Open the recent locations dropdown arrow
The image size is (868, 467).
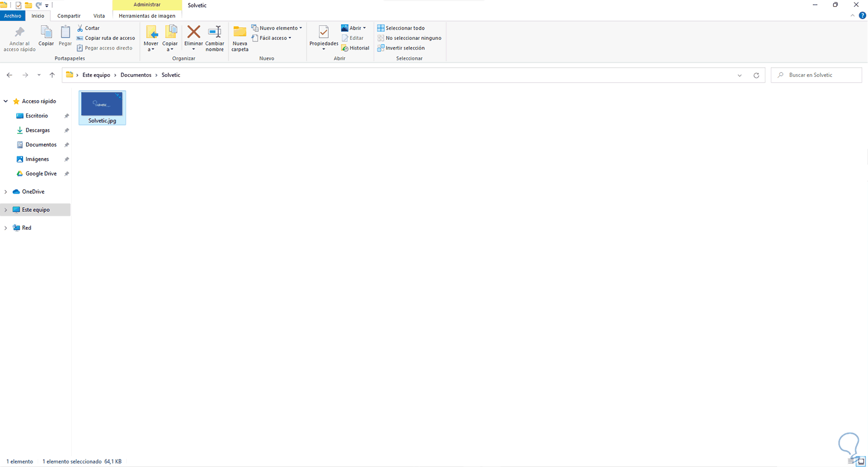(39, 75)
